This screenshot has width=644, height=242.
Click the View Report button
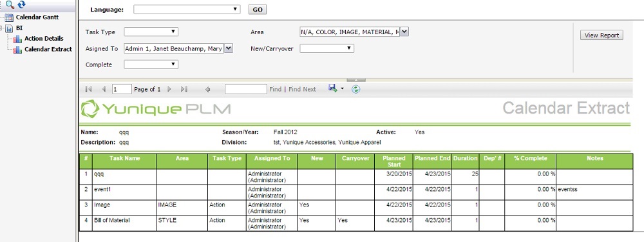click(x=601, y=35)
